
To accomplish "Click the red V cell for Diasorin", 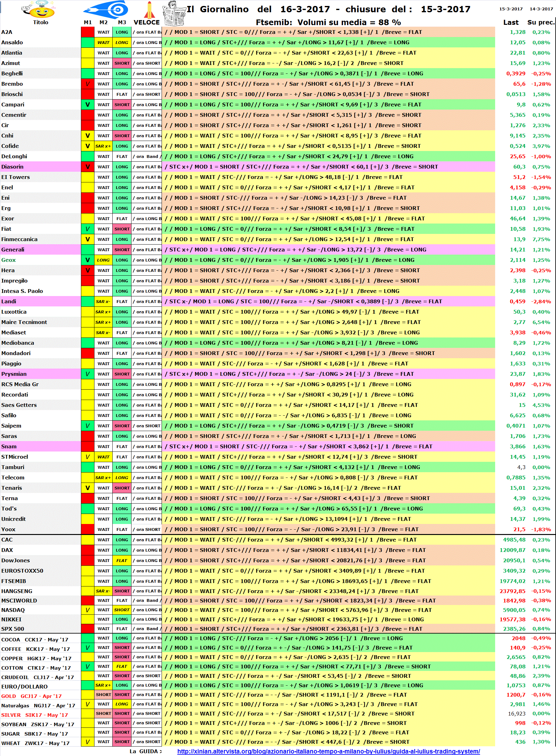I will [88, 167].
